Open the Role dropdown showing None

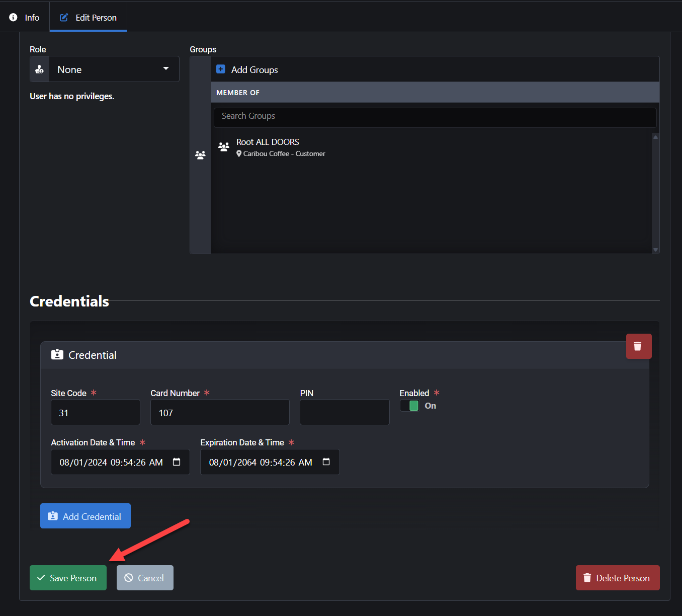click(114, 69)
